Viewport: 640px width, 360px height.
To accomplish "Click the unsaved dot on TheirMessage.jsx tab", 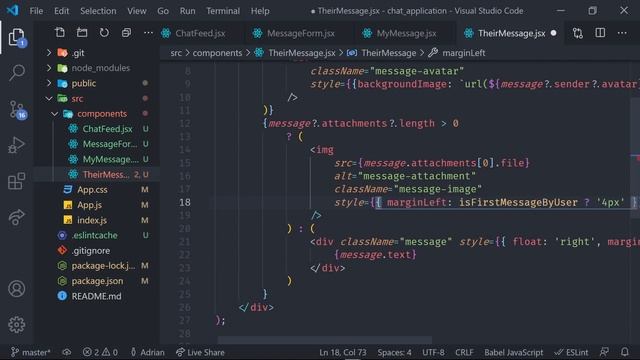I will [x=553, y=33].
